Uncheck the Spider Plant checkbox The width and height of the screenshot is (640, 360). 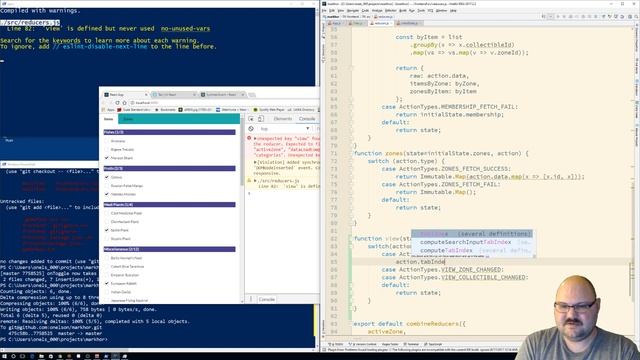tap(107, 230)
